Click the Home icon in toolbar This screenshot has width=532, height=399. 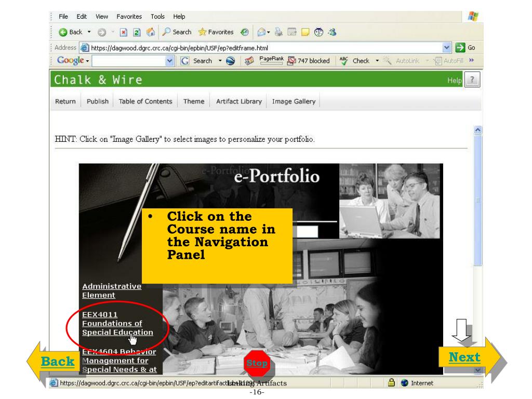[x=150, y=32]
